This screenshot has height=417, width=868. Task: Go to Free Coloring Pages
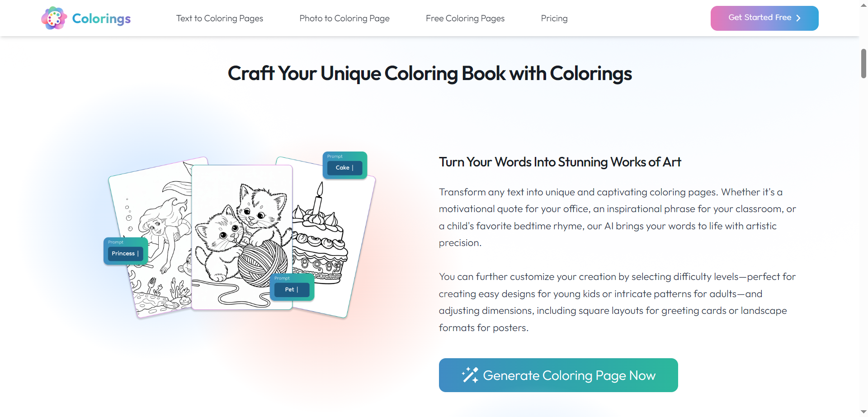coord(465,18)
